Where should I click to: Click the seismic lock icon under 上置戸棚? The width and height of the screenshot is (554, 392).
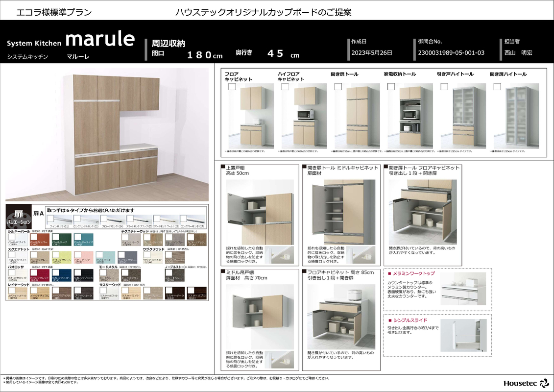[283, 254]
